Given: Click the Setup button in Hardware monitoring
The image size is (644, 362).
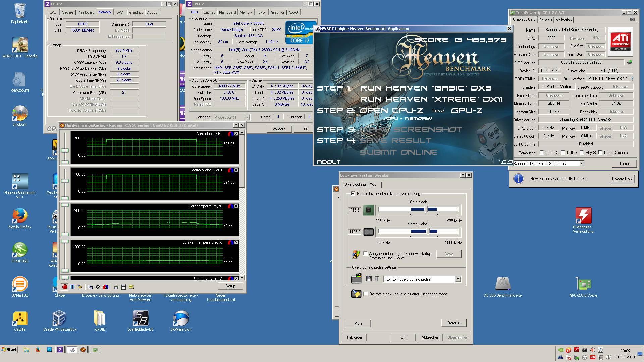Looking at the screenshot, I should (x=230, y=286).
